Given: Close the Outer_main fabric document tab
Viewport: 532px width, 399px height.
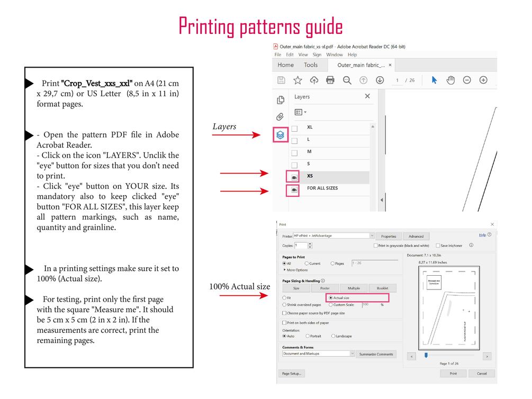Looking at the screenshot, I should pyautogui.click(x=390, y=65).
